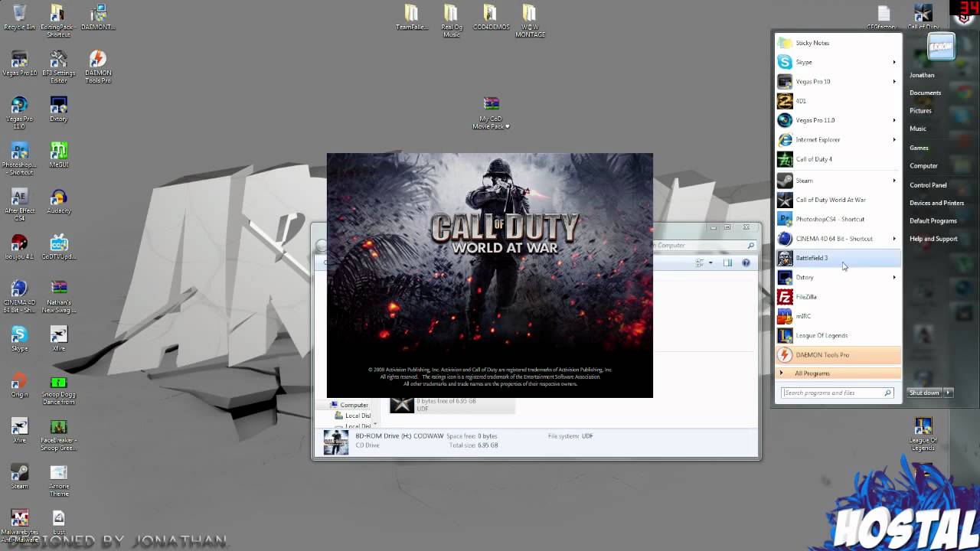The height and width of the screenshot is (551, 980).
Task: Open PhotoshopCS4 Shortcut in Start menu
Action: point(838,219)
